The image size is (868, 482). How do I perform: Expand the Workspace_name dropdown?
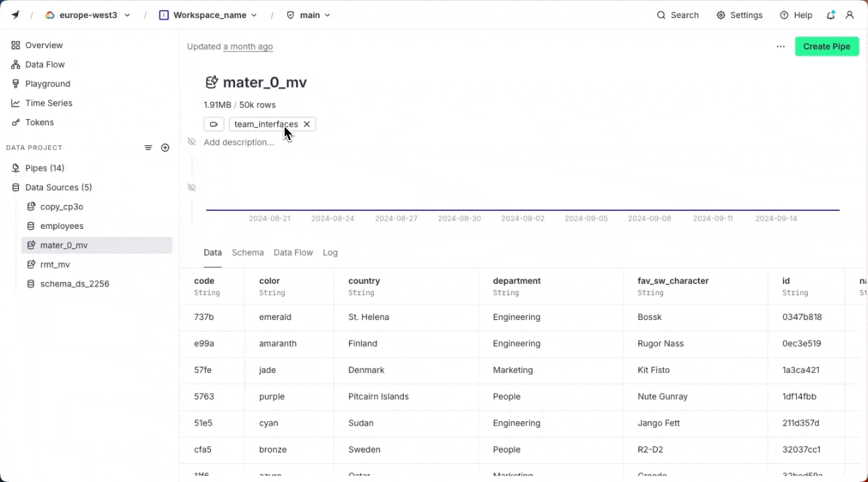(208, 15)
